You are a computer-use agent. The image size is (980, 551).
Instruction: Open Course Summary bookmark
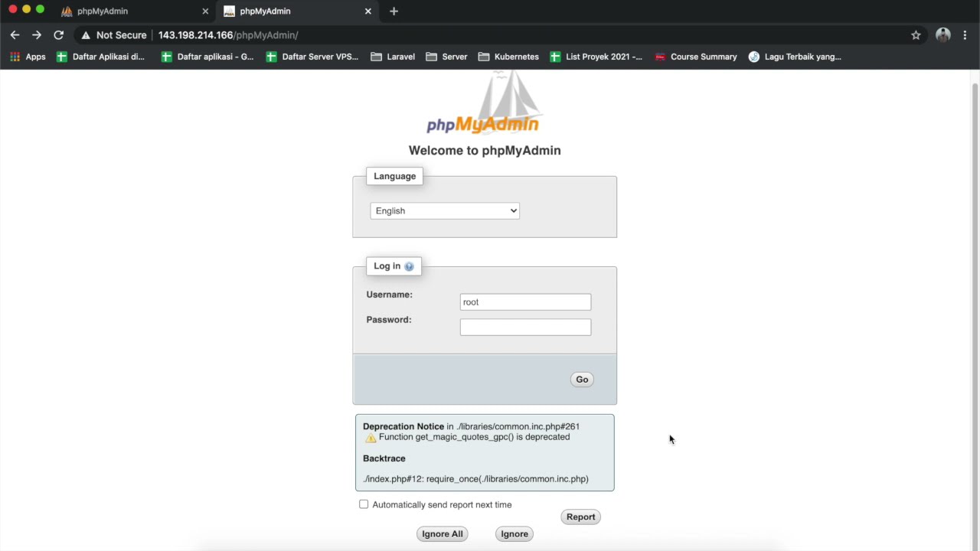click(695, 57)
